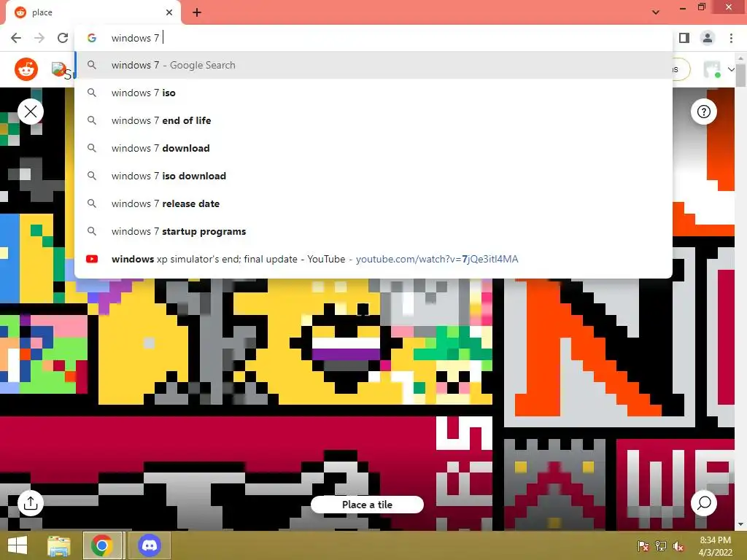
Task: Open Action Center flag icon
Action: click(643, 546)
